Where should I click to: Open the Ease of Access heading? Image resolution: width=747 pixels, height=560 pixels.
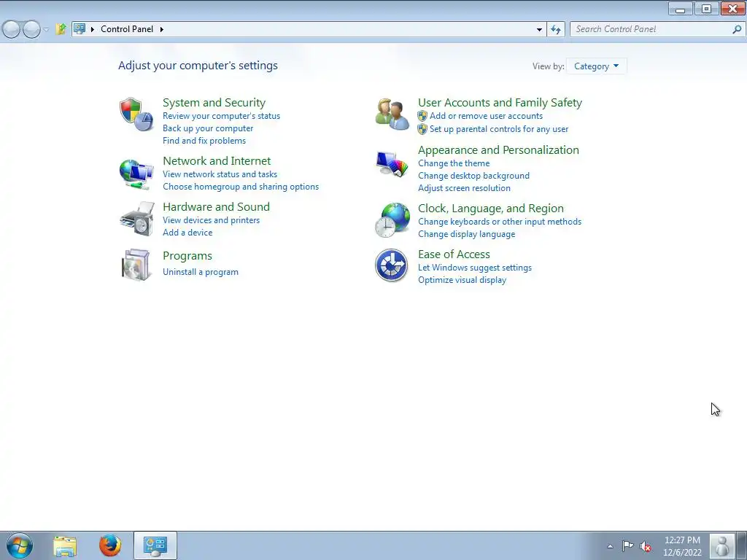(454, 254)
